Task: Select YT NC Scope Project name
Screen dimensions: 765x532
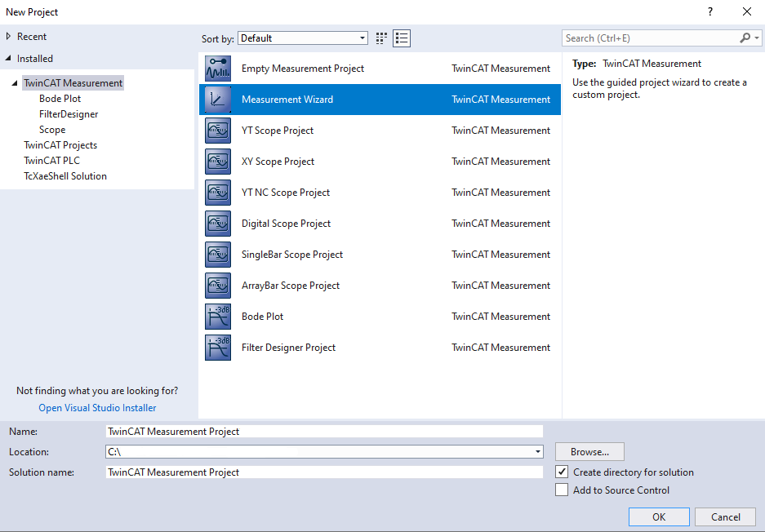Action: coord(286,193)
